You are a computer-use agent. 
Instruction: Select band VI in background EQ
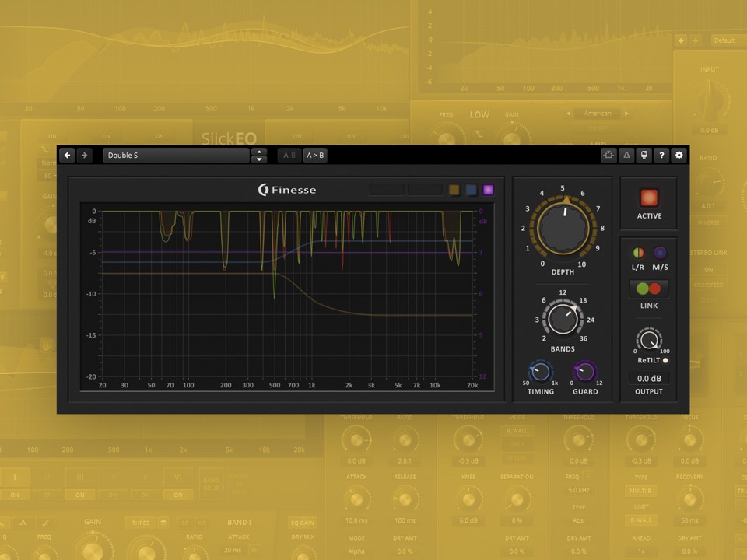click(x=177, y=477)
